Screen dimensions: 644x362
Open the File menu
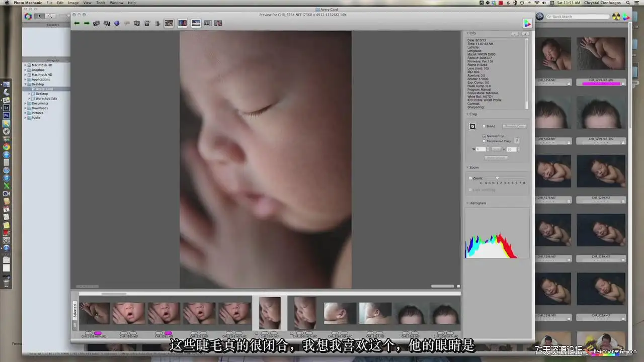coord(49,3)
